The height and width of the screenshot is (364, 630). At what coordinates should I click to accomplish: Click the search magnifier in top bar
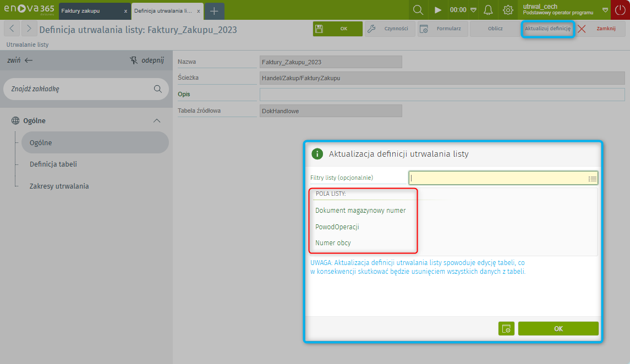[418, 10]
